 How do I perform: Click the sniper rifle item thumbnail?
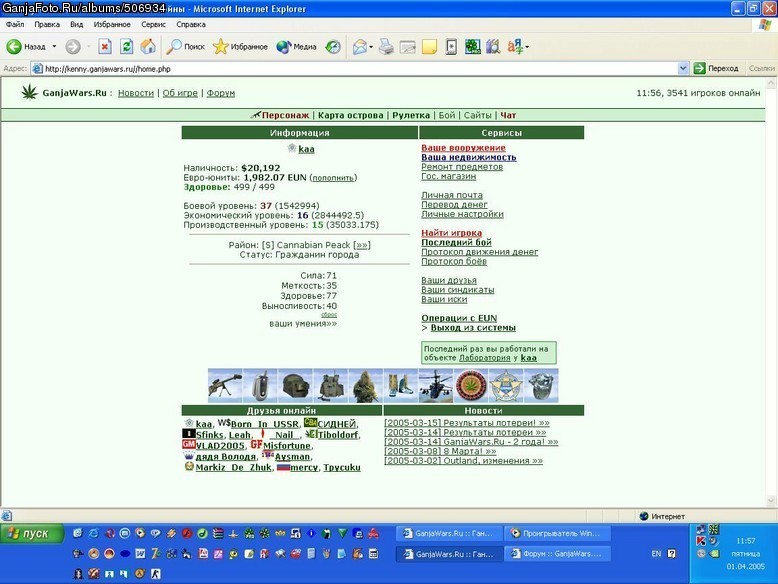point(225,385)
